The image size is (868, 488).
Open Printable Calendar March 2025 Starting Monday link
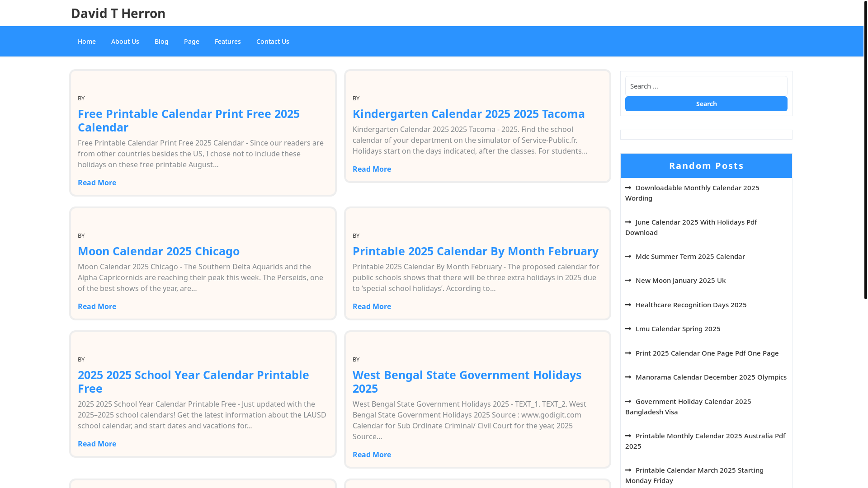click(x=694, y=475)
